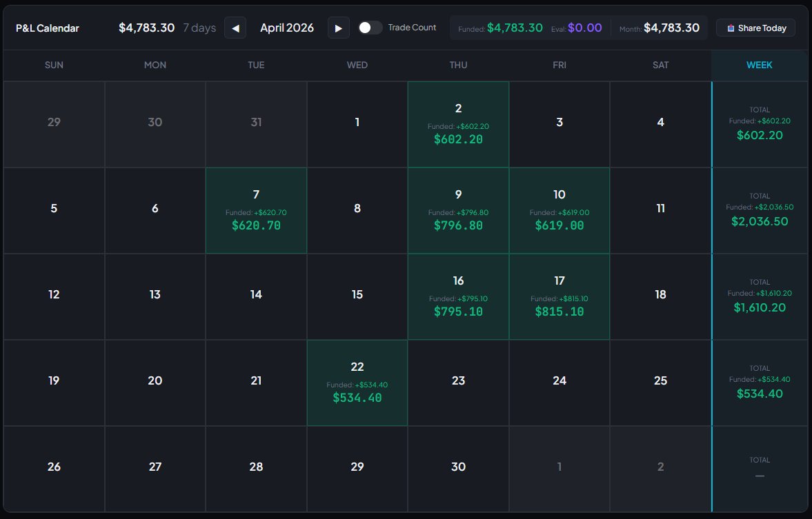This screenshot has width=812, height=519.
Task: Select day 13 cell
Action: 155,296
